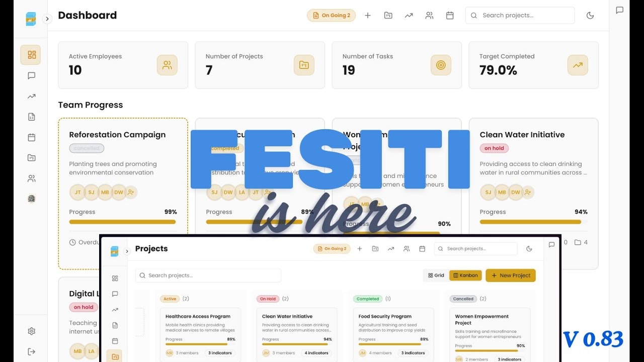Open reports document icon in Dashboard sidebar
This screenshot has height=362, width=644.
tap(31, 117)
